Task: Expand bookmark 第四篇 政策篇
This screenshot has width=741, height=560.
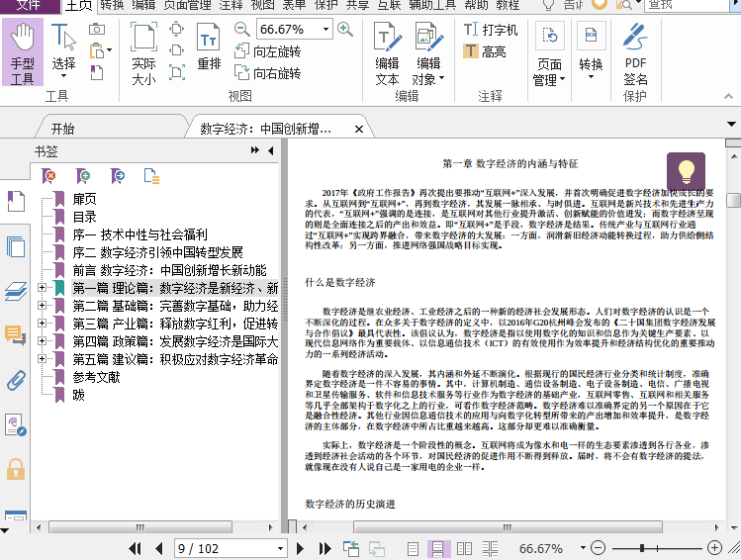Action: (43, 340)
